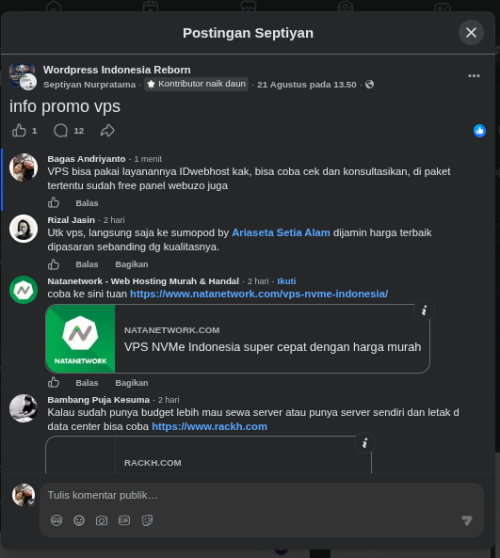Show info for Natanetwork link preview
The height and width of the screenshot is (558, 500).
(x=424, y=310)
